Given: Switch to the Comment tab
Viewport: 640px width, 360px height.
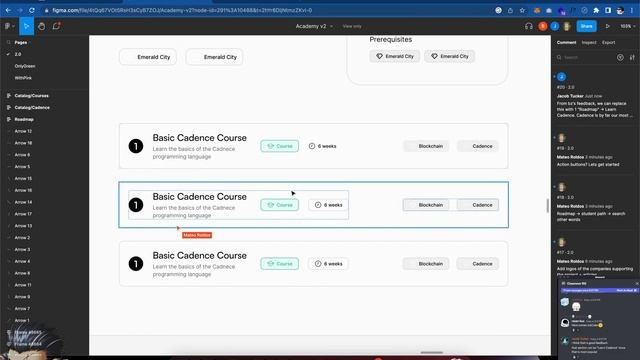Looking at the screenshot, I should (x=566, y=42).
